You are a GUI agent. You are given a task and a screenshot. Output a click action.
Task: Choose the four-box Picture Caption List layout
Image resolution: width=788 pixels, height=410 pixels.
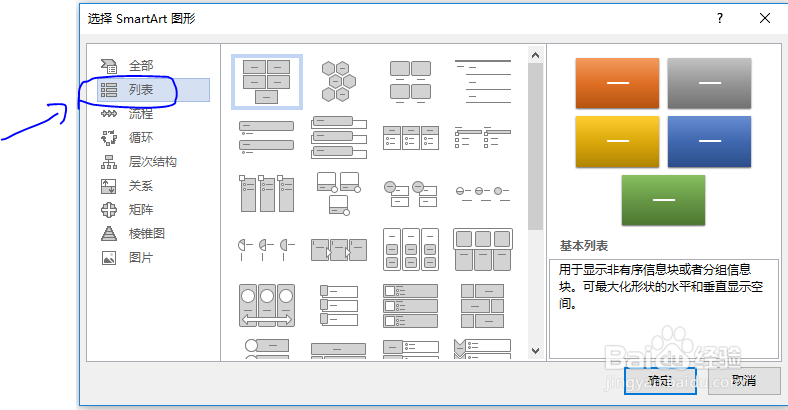click(411, 81)
